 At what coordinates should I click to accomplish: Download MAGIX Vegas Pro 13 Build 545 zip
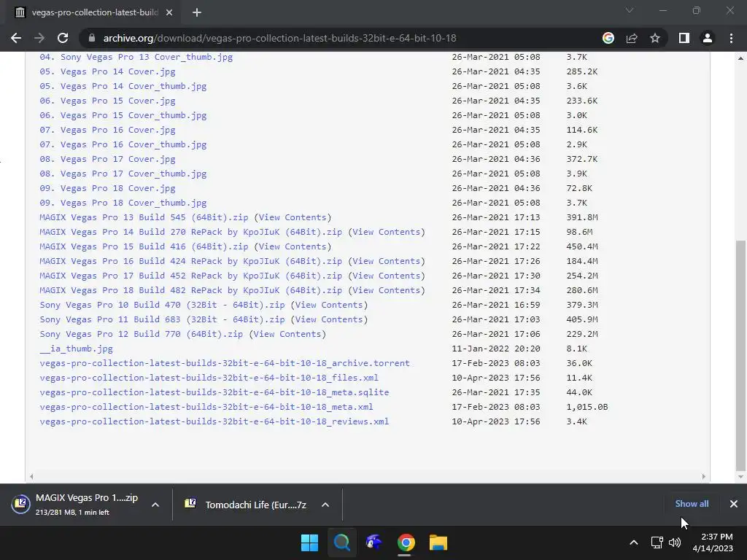(144, 217)
